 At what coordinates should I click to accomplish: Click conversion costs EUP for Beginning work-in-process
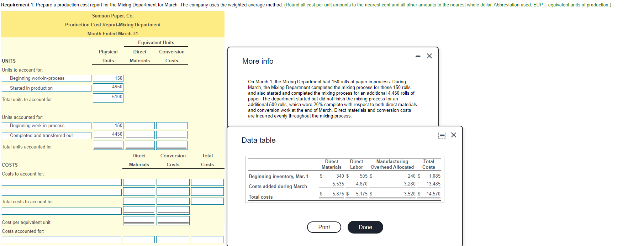click(x=172, y=126)
